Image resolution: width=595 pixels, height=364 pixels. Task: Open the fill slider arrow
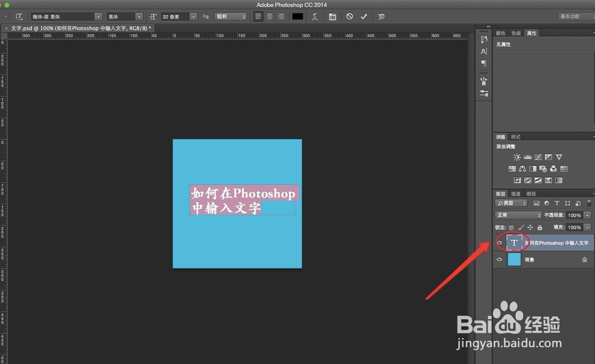click(x=587, y=227)
